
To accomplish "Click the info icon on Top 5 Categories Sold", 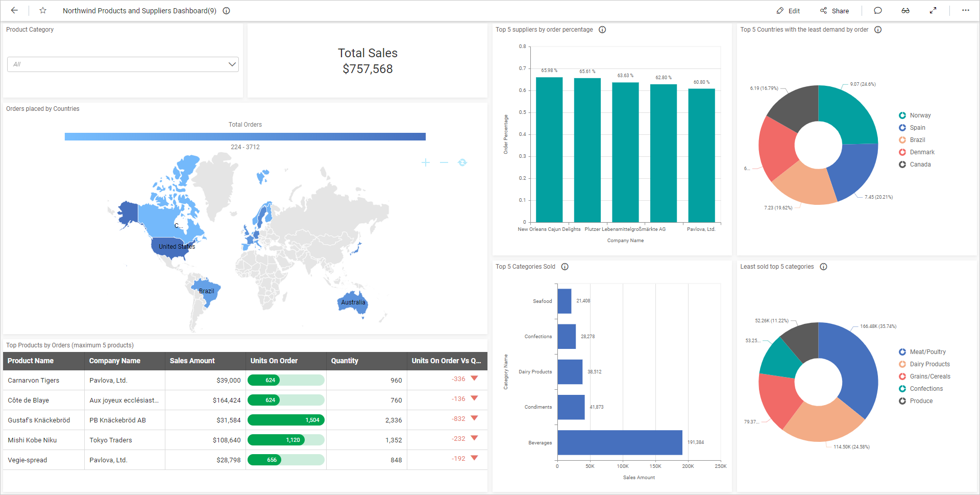I will click(565, 266).
